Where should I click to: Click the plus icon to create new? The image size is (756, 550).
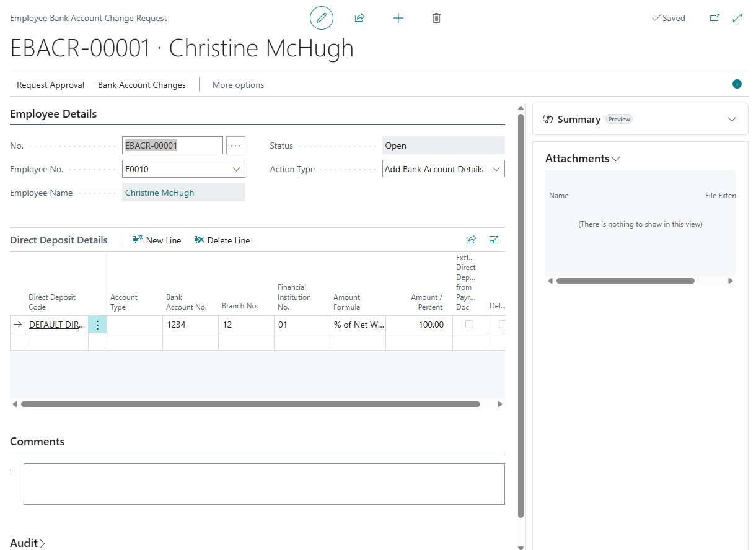click(398, 18)
